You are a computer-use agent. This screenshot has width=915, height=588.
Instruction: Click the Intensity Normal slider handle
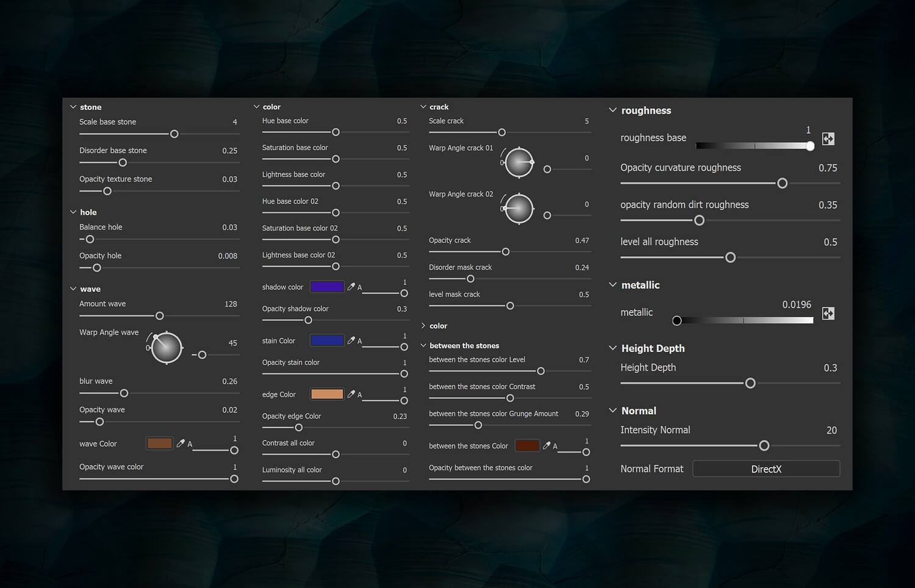coord(764,446)
